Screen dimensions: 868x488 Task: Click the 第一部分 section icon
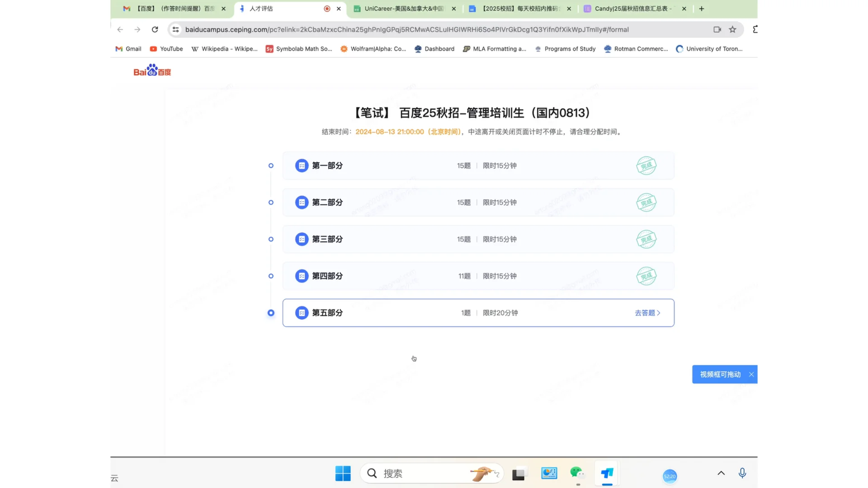coord(302,165)
